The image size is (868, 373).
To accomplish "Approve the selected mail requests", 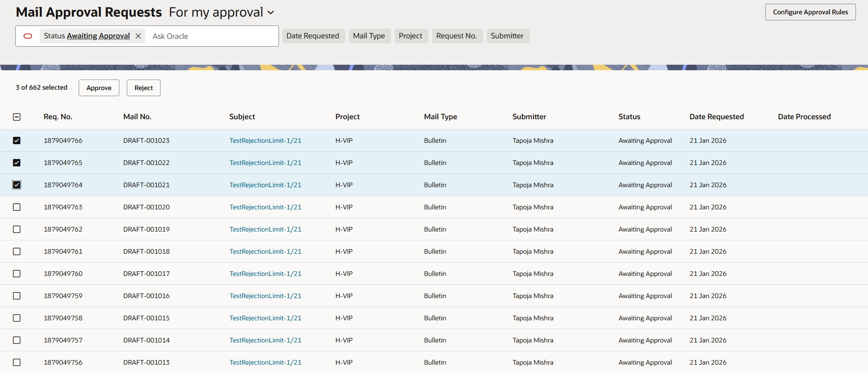I will pos(99,88).
